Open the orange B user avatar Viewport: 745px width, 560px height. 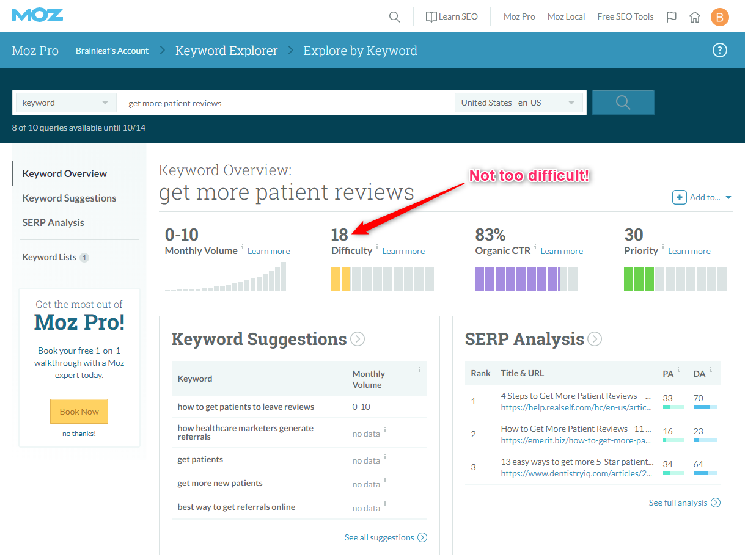coord(720,16)
